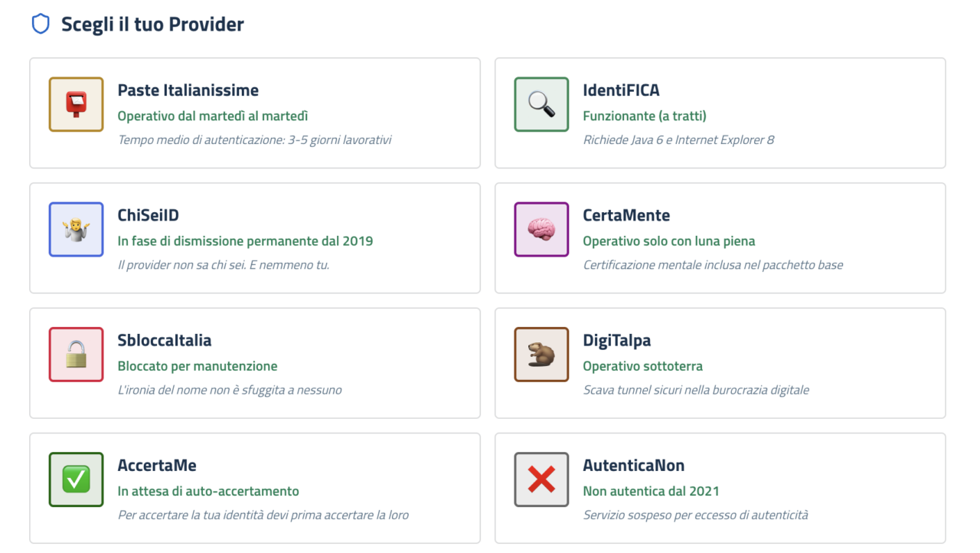
Task: Click the padlock icon for SbloccaItalia
Action: 76,354
